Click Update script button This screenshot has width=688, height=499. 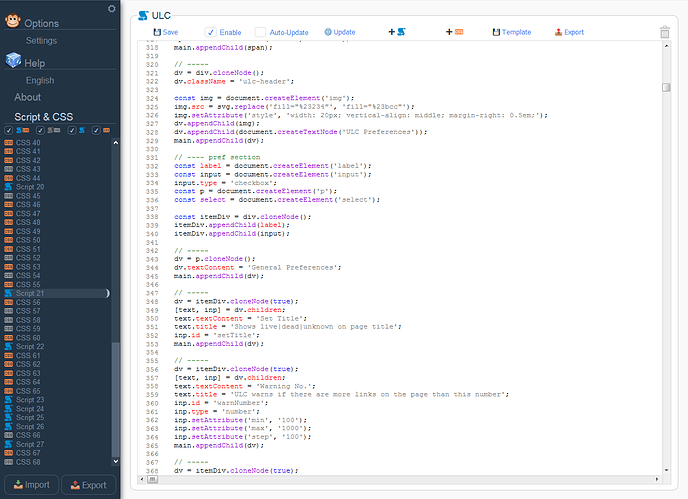tap(339, 32)
